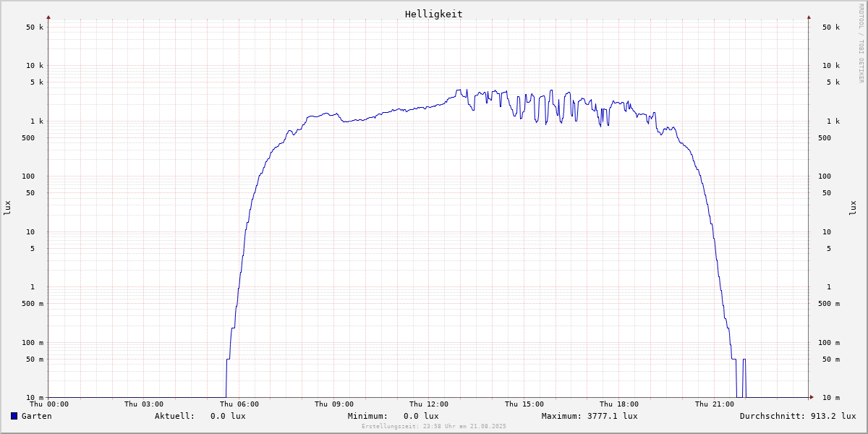This screenshot has width=868, height=434.
Task: Click the blue Garten legend color box
Action: pyautogui.click(x=14, y=416)
